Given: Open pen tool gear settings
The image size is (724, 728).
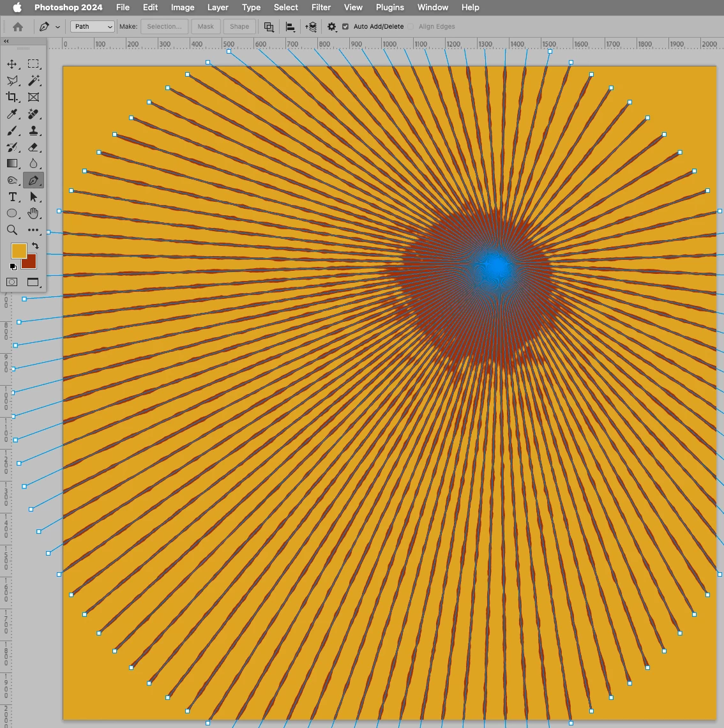Looking at the screenshot, I should pyautogui.click(x=331, y=27).
